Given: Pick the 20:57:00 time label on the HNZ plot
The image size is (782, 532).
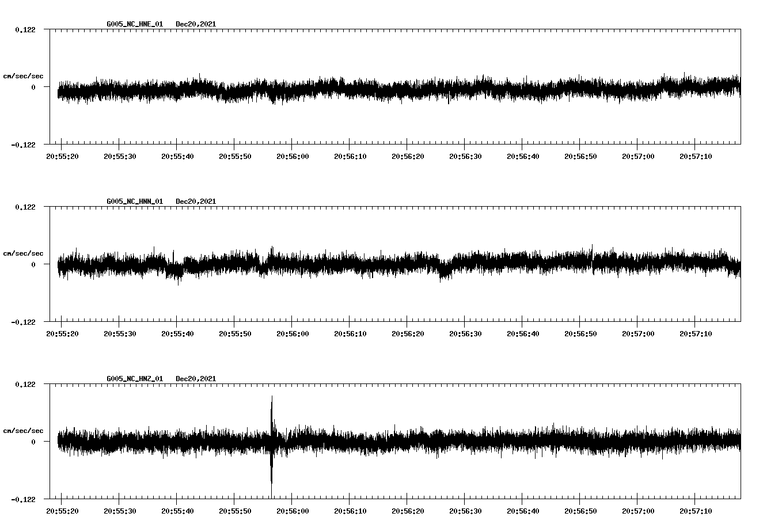Looking at the screenshot, I should coord(637,511).
